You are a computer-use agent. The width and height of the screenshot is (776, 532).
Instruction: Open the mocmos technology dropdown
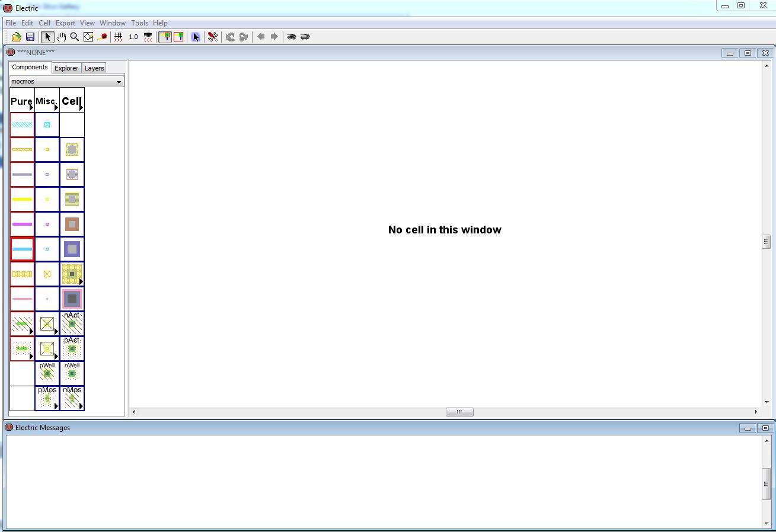[x=67, y=81]
